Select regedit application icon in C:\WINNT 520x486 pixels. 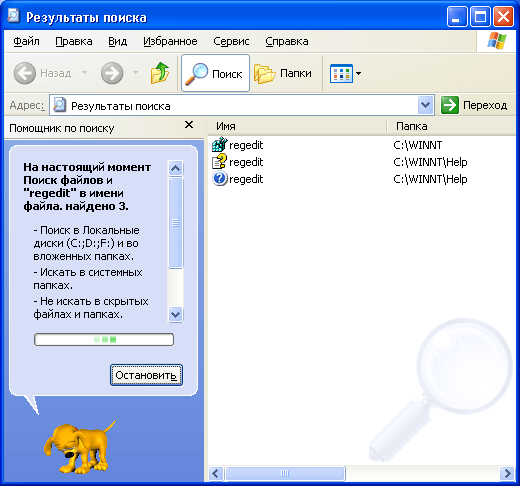click(219, 145)
